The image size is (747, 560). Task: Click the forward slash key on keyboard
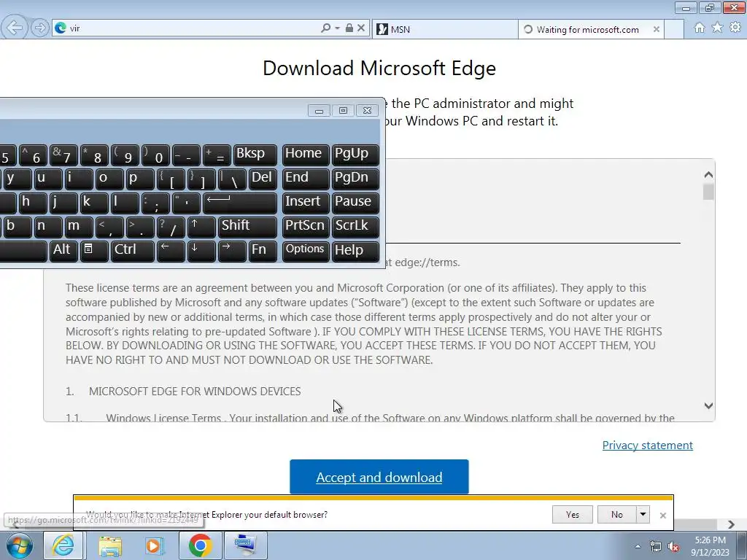(x=171, y=226)
